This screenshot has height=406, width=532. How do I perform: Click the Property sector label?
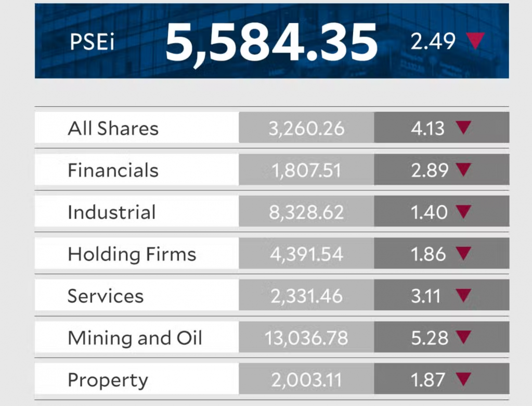click(x=108, y=380)
